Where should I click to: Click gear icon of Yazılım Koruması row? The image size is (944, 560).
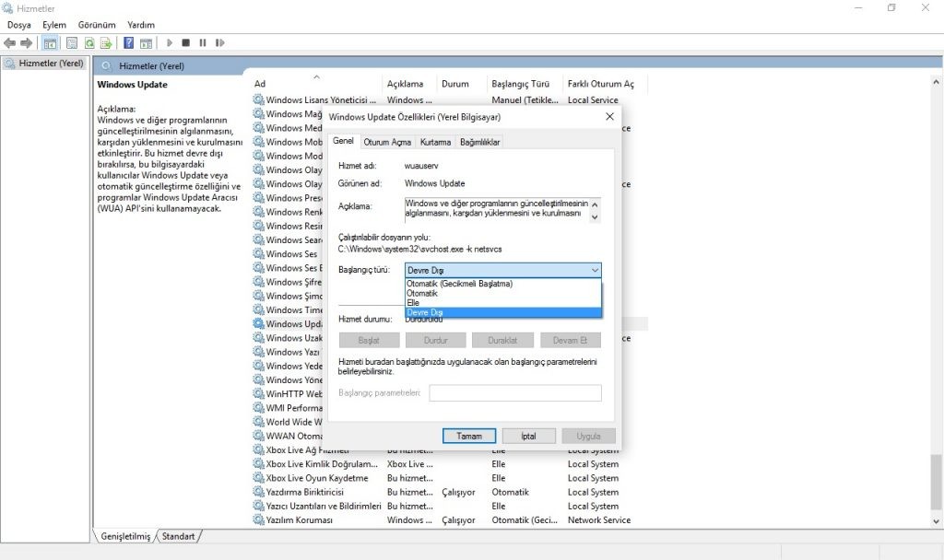point(258,519)
